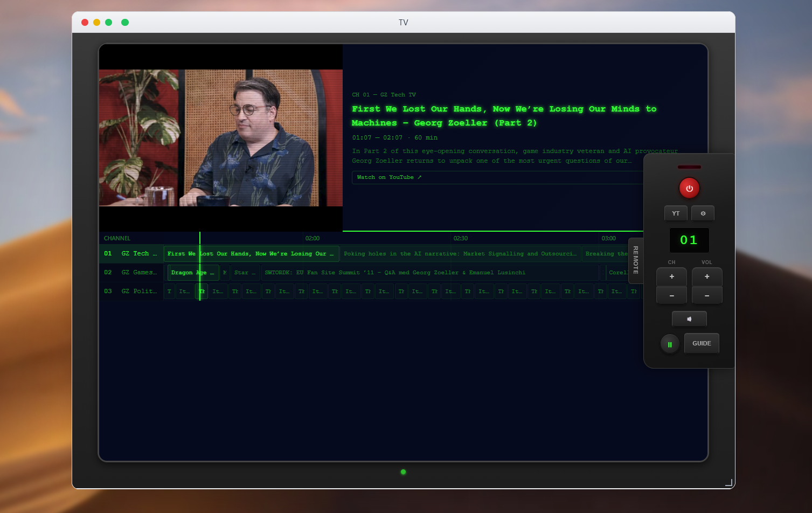812x513 pixels.
Task: Select channel 03 GZ Politics row
Action: (x=131, y=292)
